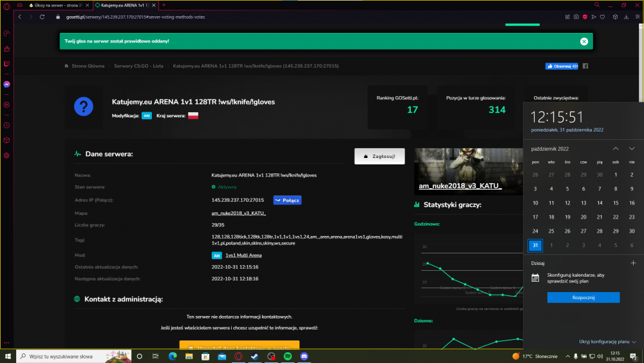
Task: Open Extensions cube in sidebar
Action: (6, 140)
